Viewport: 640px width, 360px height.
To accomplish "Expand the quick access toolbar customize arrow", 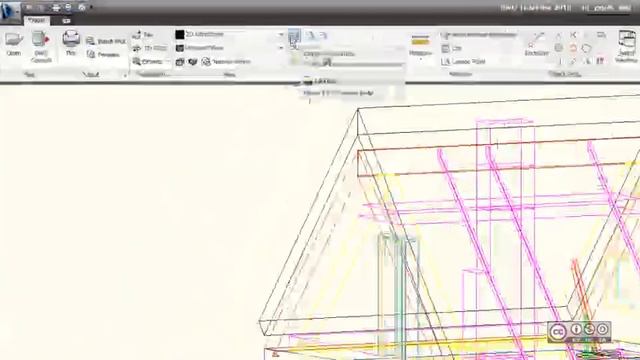I will (x=91, y=7).
